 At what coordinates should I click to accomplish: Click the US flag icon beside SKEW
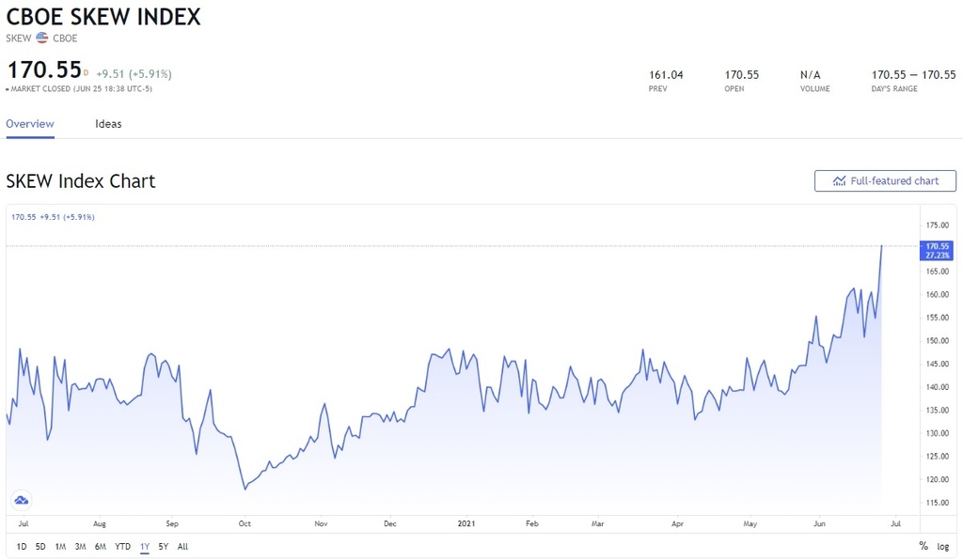[41, 38]
